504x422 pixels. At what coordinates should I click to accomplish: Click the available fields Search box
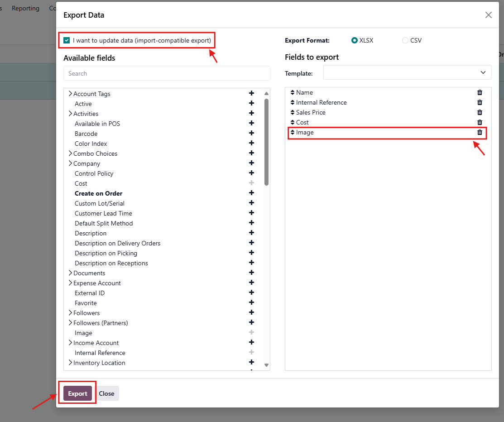tap(167, 73)
